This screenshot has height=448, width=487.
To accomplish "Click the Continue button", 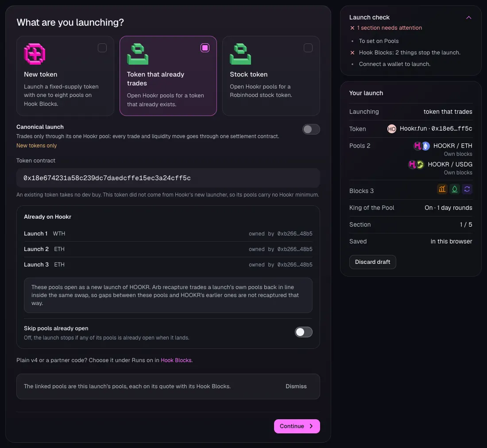I will pos(297,426).
